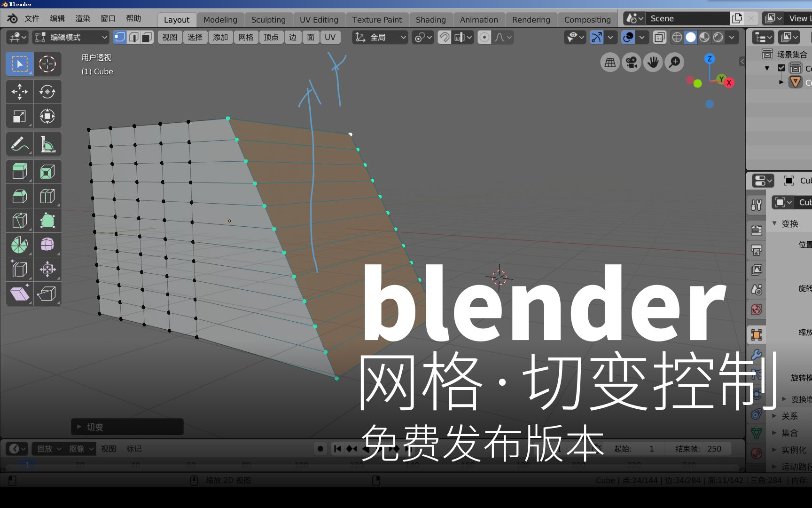Jump to timeline start

point(337,449)
